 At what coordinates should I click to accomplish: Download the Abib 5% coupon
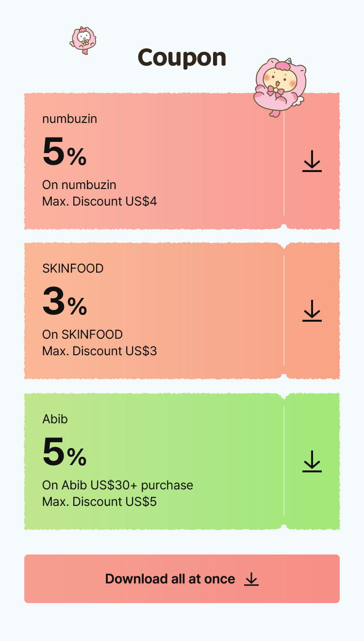312,461
